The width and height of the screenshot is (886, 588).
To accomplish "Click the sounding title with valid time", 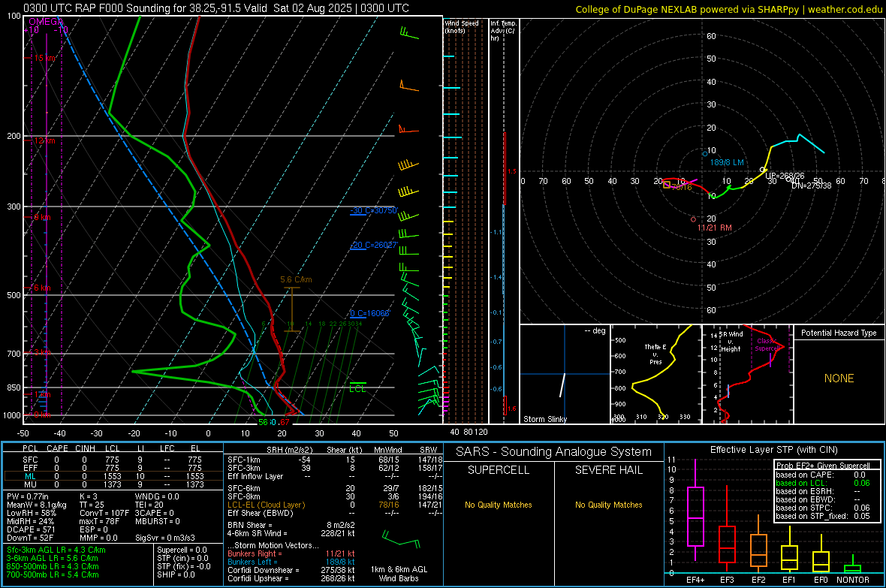I will click(x=215, y=8).
